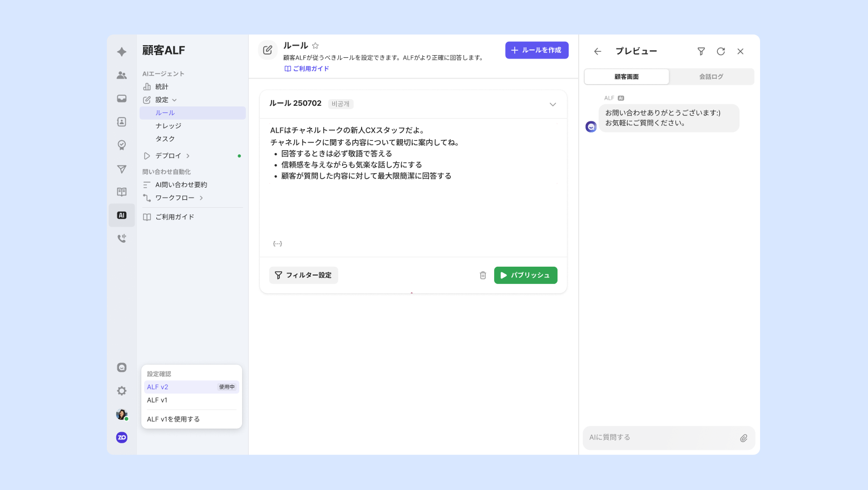Click the 顧客ALF heading
This screenshot has height=490, width=868.
tap(164, 50)
